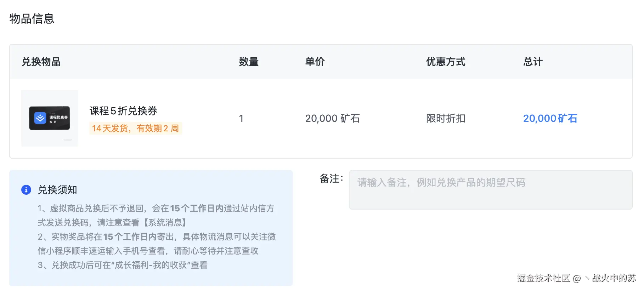644x291 pixels.
Task: Click the 数量 column header
Action: pos(249,62)
